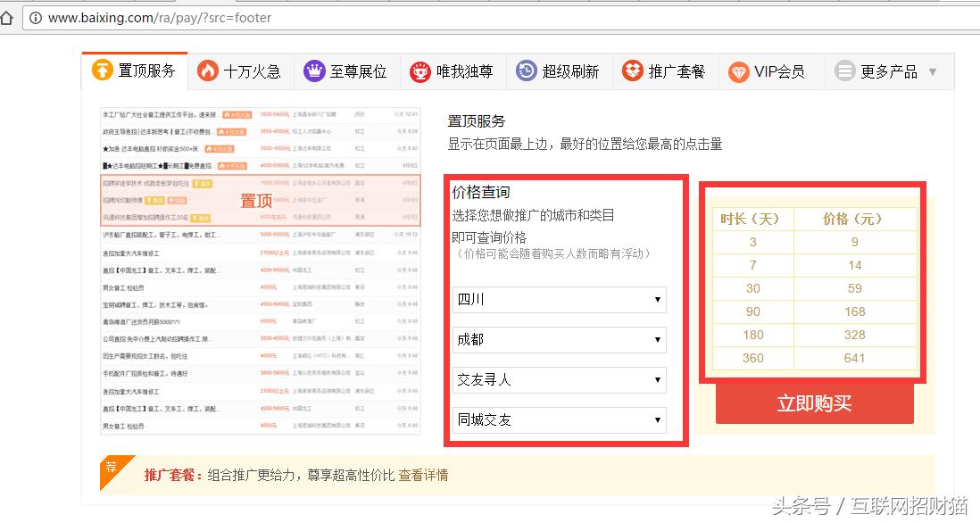Open the 成都 city dropdown

click(560, 339)
